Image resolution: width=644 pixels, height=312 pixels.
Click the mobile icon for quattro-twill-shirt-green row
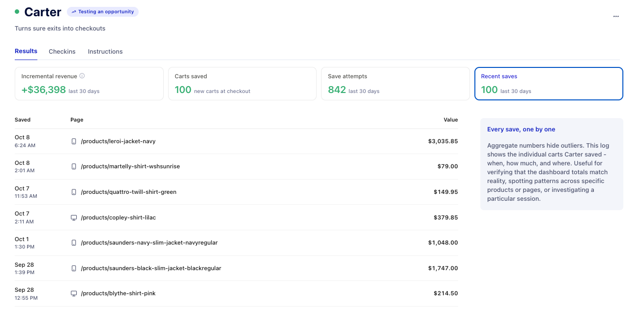coord(74,192)
